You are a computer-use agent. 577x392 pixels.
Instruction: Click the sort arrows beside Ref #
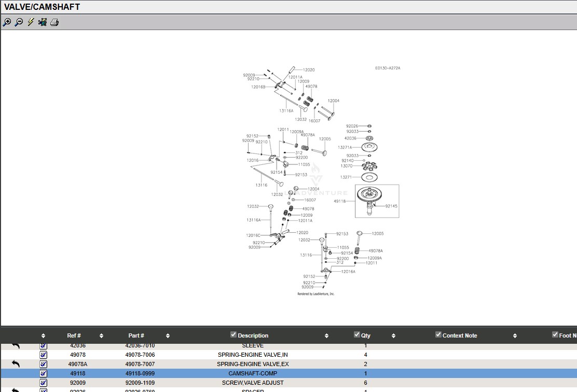tap(101, 336)
